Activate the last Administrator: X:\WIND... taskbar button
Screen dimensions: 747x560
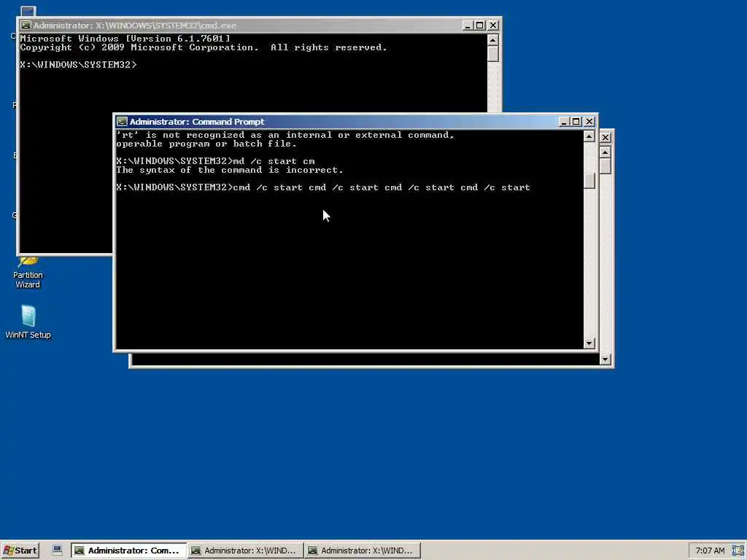(x=363, y=551)
